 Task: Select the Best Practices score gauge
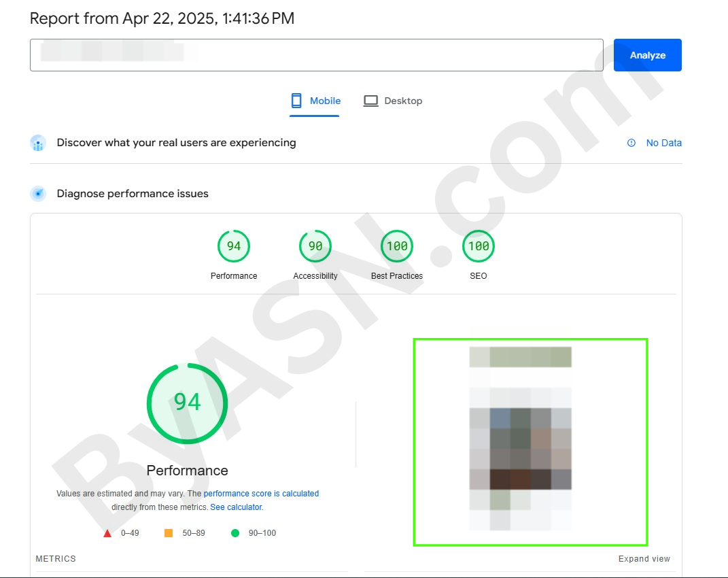[x=397, y=246]
